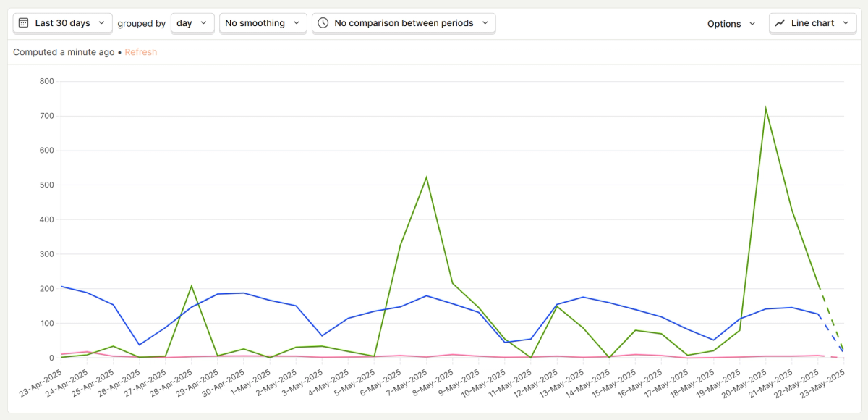Click the pink line near 24-Apr-2025
The width and height of the screenshot is (868, 420).
88,352
